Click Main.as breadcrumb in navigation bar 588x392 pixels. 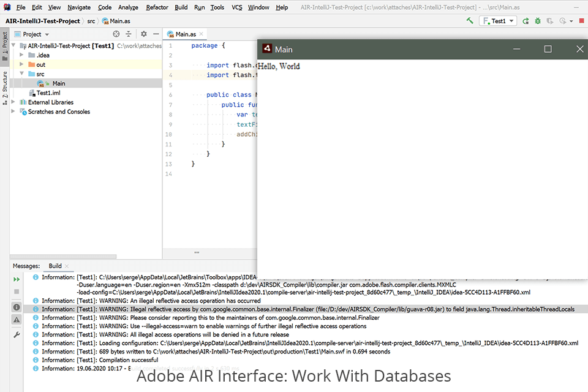click(116, 21)
